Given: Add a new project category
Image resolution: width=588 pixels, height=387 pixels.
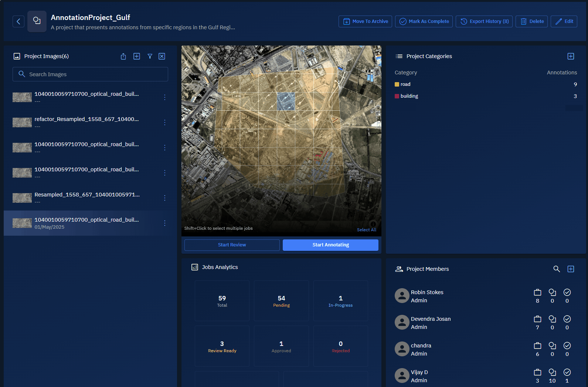Looking at the screenshot, I should [571, 56].
